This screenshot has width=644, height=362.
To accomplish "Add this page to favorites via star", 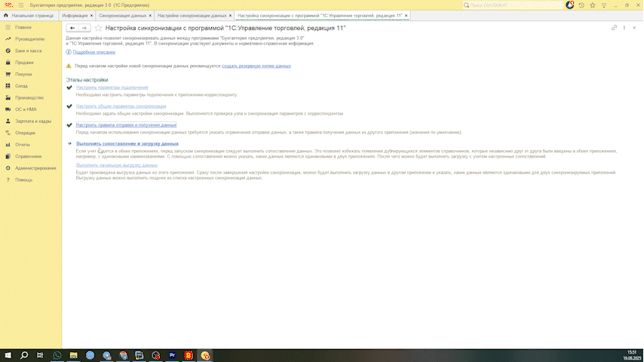I will (98, 28).
